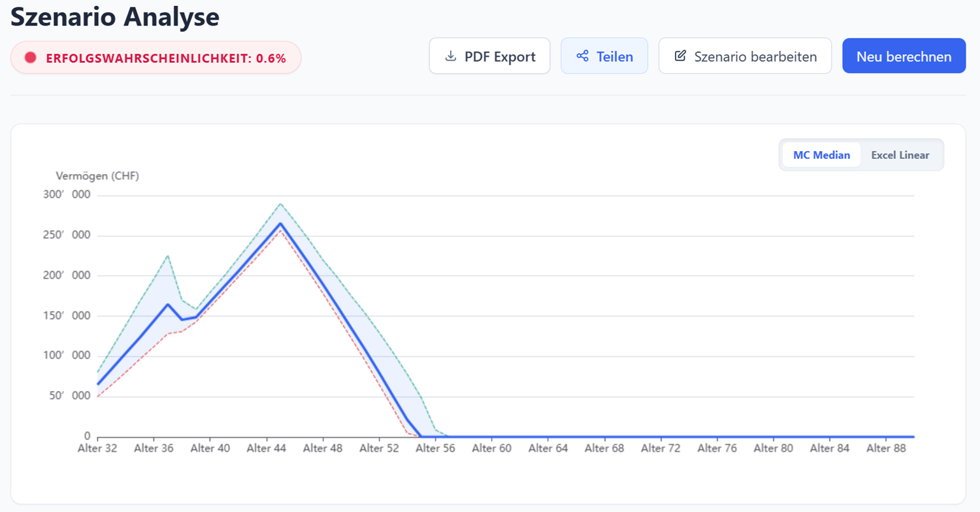Viewport: 980px width, 512px height.
Task: Click the Alter 40 axis label
Action: [x=210, y=449]
